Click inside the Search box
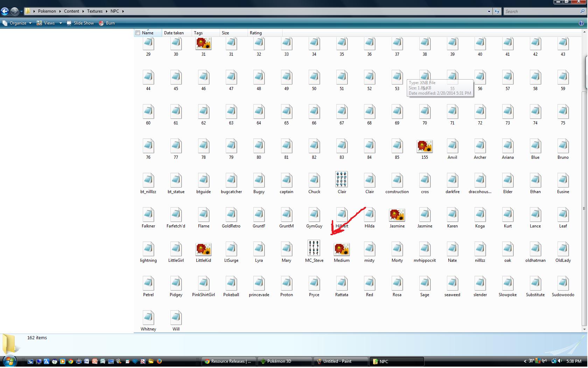Screen dimensions: 588x368 (542, 12)
